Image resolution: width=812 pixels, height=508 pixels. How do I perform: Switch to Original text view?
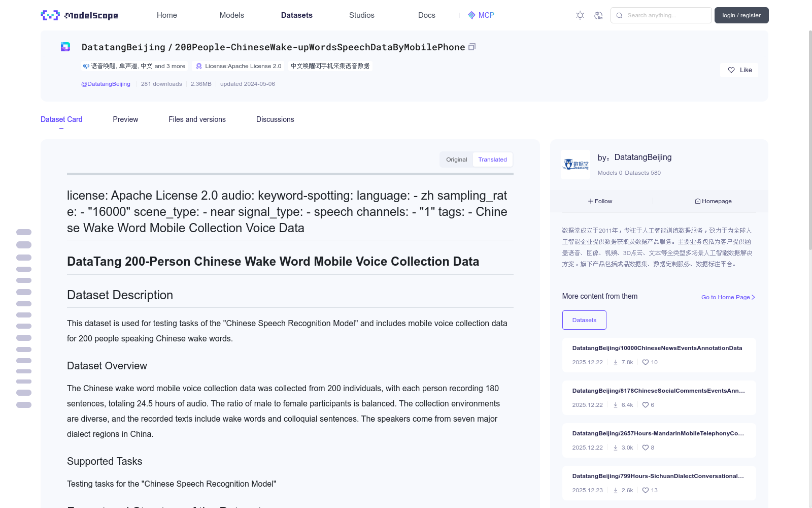pyautogui.click(x=456, y=160)
